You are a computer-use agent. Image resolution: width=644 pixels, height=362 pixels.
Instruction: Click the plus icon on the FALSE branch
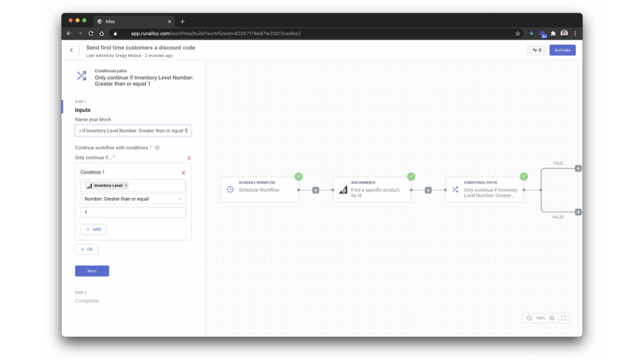578,212
